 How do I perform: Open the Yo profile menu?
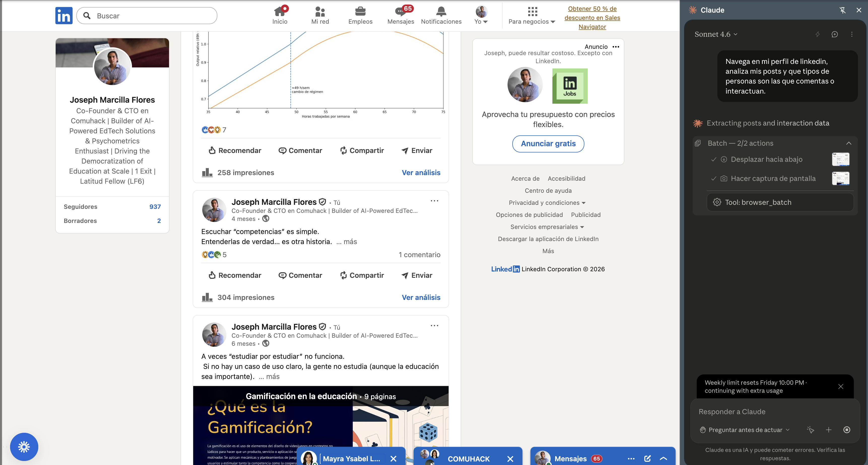[481, 16]
